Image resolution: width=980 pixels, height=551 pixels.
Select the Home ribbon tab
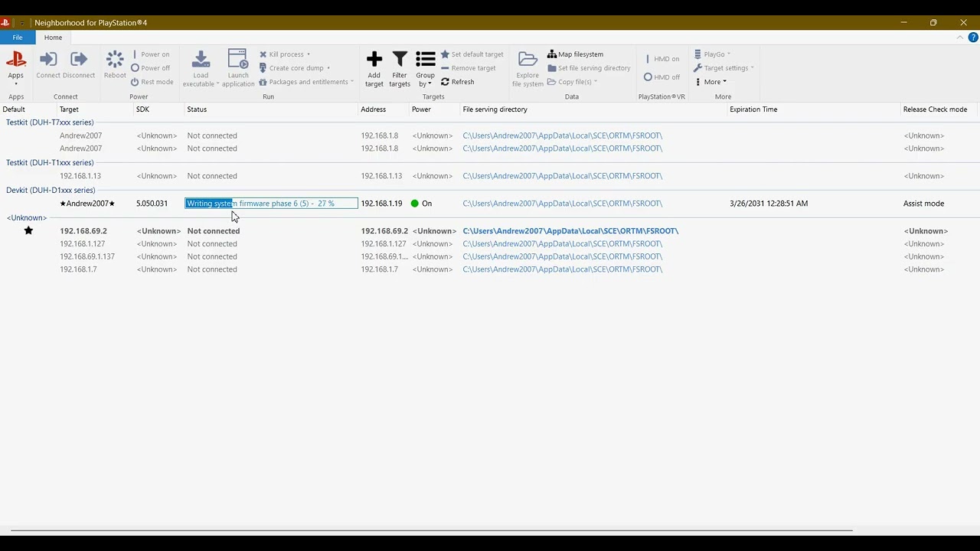click(53, 37)
